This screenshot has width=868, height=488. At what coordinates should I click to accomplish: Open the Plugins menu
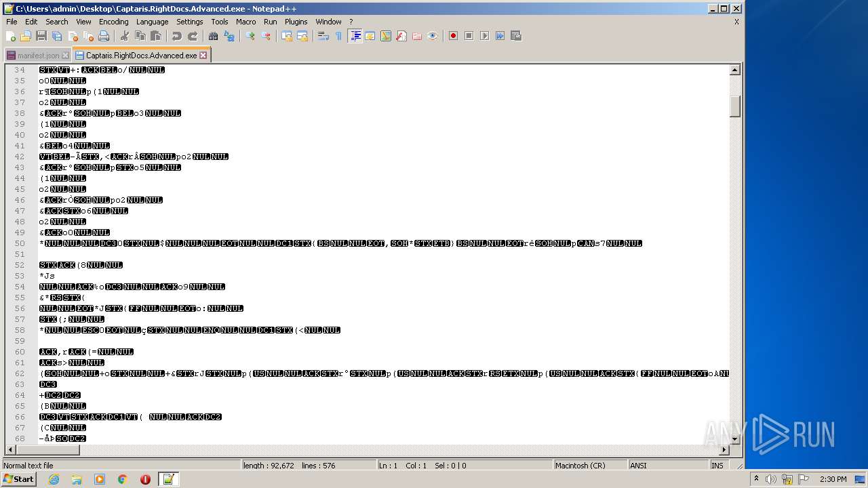(x=296, y=22)
